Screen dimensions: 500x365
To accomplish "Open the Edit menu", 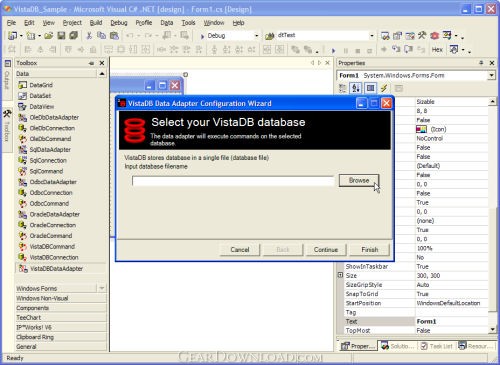I will (29, 23).
